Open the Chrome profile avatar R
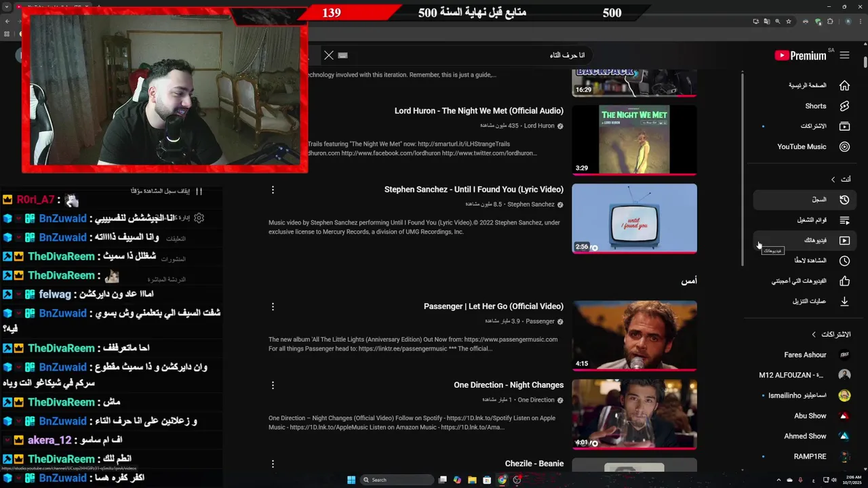Image resolution: width=868 pixels, height=488 pixels. [848, 22]
